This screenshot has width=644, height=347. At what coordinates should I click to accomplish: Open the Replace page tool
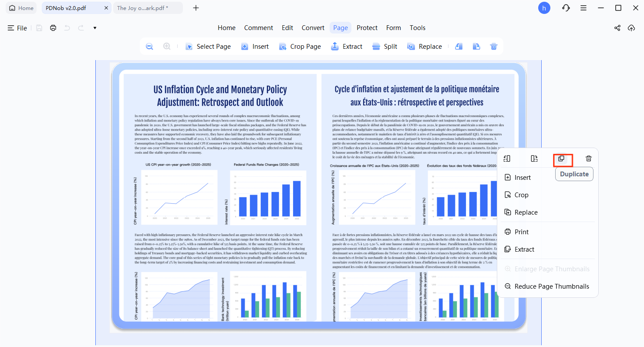click(x=425, y=46)
